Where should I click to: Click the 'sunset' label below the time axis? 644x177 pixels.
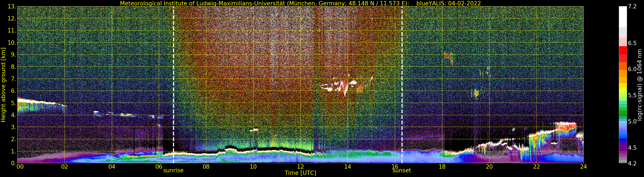[402, 171]
